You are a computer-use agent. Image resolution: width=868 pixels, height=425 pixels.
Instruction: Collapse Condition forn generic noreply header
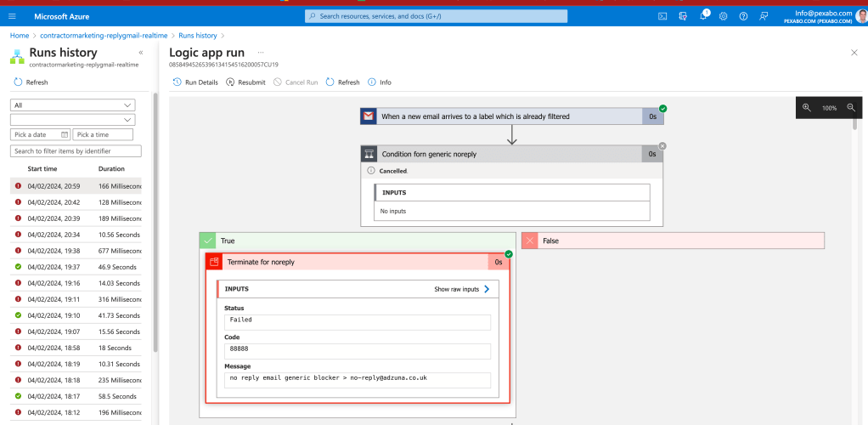pyautogui.click(x=511, y=154)
